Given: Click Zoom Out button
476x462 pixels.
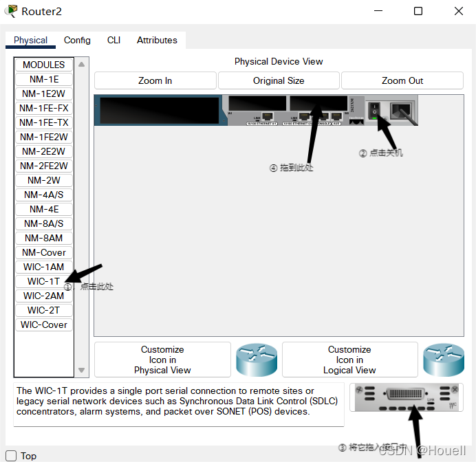Looking at the screenshot, I should click(x=402, y=80).
